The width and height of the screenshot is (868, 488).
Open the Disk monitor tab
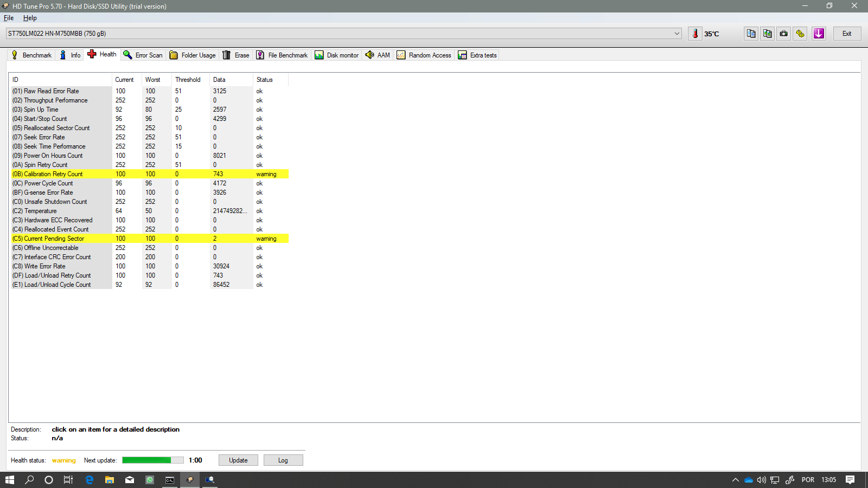pyautogui.click(x=337, y=55)
